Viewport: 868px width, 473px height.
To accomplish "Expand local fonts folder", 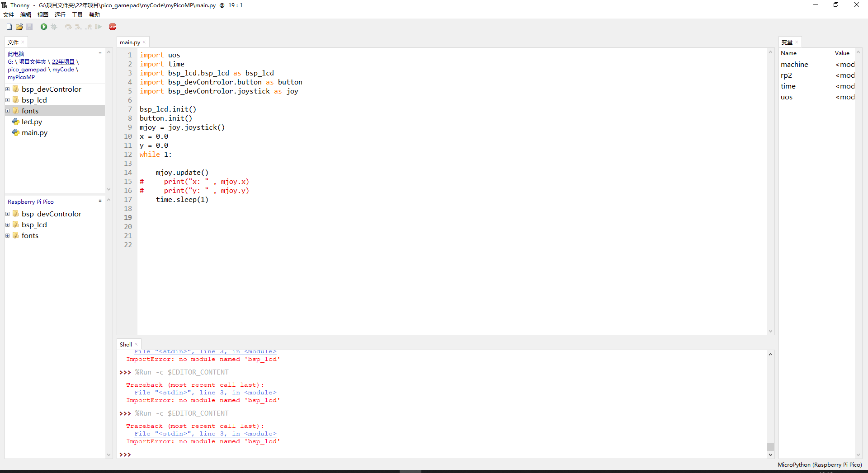I will pos(8,111).
